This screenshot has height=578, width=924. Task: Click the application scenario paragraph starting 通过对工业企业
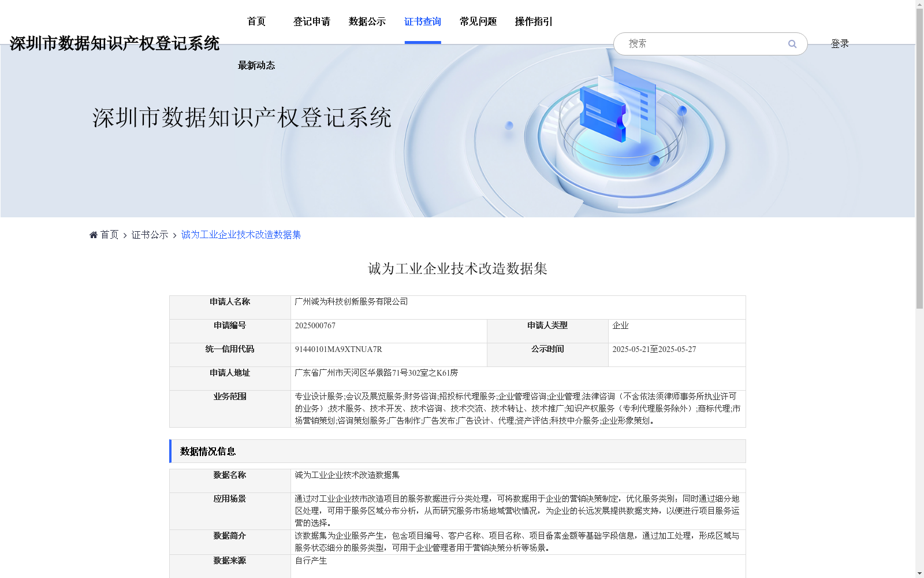click(x=517, y=511)
